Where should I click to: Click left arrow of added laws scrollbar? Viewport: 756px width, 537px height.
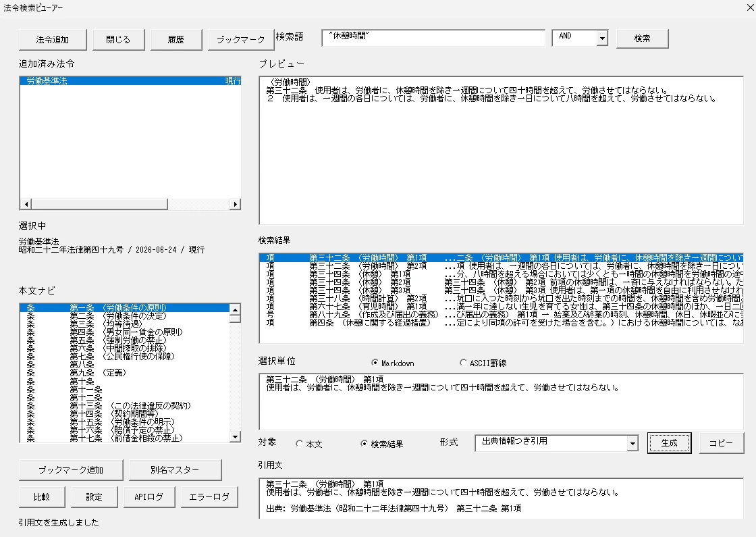(x=26, y=204)
